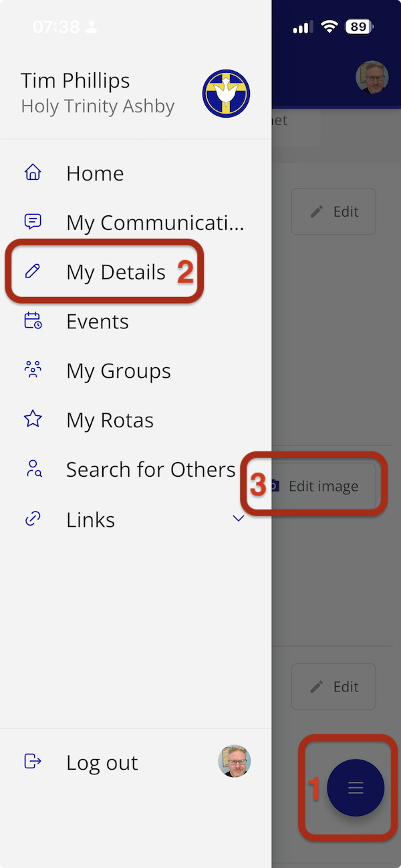
Task: Click the Home house icon
Action: click(33, 173)
